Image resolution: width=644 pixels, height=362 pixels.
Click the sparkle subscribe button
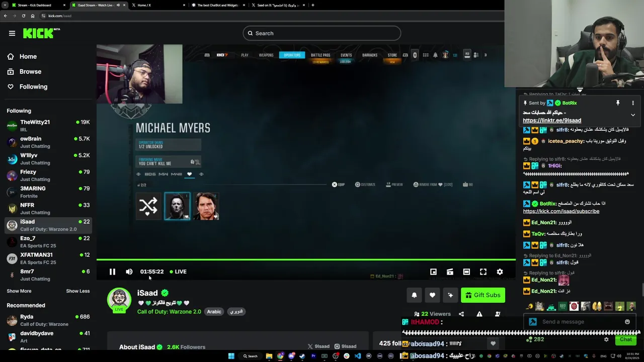click(x=450, y=295)
